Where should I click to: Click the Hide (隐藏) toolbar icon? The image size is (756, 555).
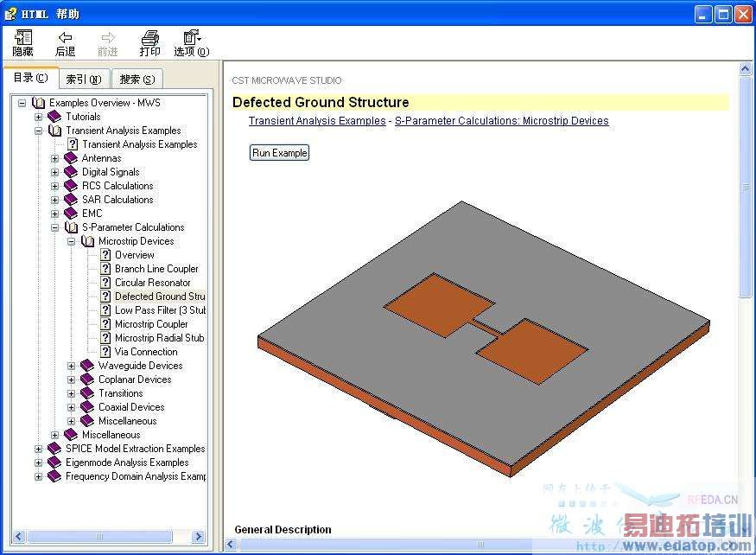23,38
